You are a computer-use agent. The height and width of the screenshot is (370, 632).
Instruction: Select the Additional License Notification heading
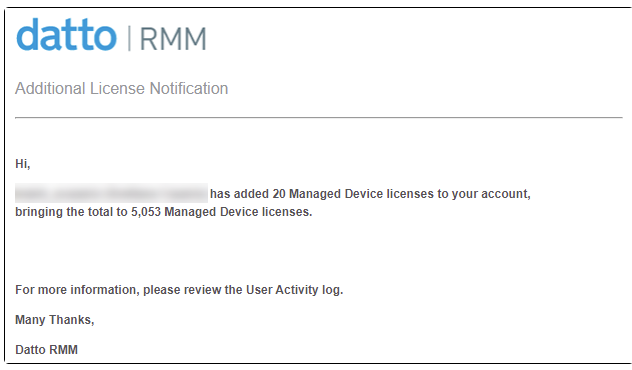121,88
